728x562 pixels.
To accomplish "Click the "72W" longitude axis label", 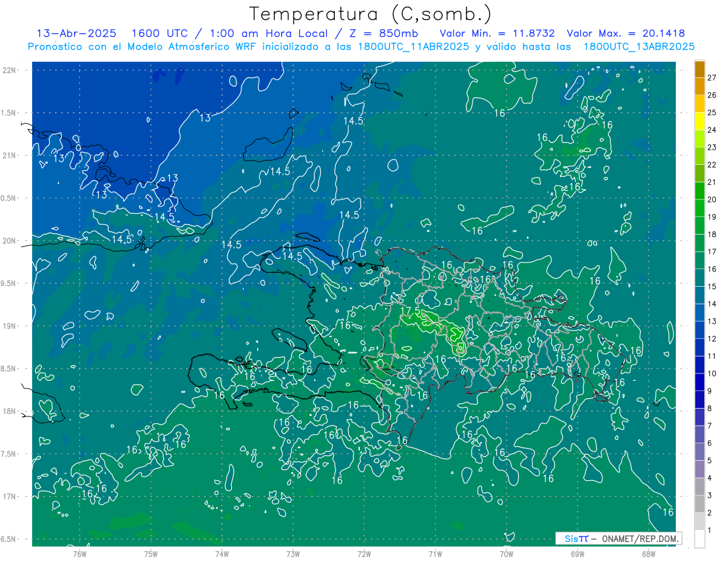I will tap(364, 553).
